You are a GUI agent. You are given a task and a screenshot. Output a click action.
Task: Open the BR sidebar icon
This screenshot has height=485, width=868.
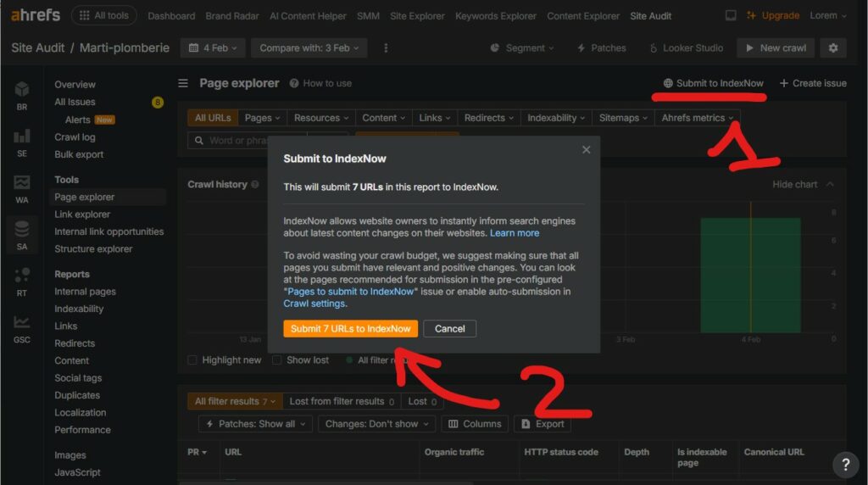[x=21, y=95]
